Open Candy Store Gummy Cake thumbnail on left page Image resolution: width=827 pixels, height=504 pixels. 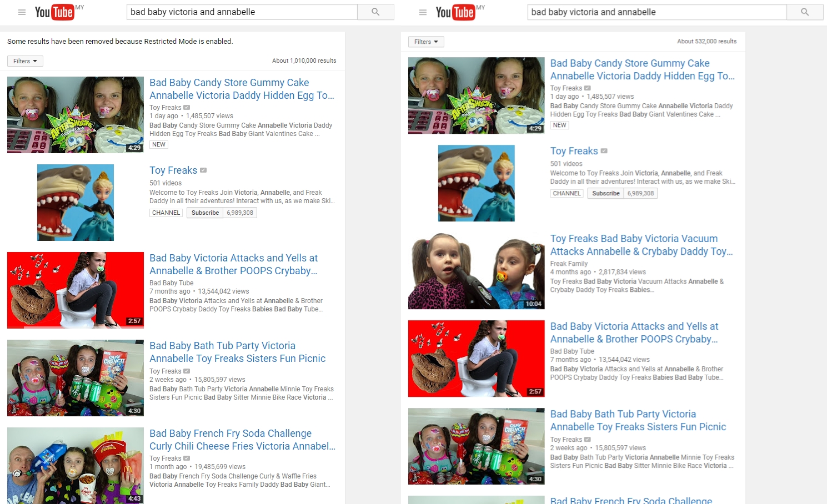point(76,115)
